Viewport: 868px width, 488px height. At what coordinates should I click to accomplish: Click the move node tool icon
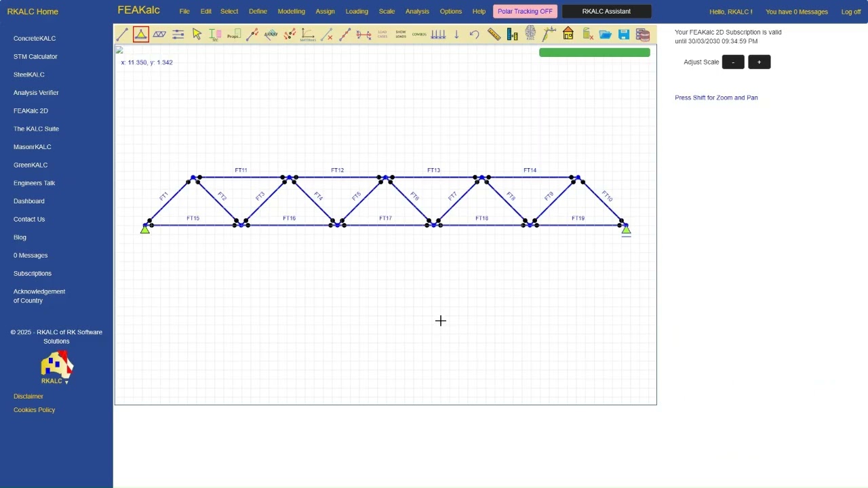[252, 34]
